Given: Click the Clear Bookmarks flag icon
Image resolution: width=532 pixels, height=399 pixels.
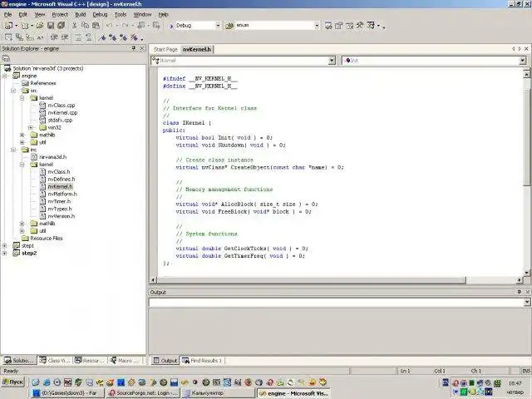Looking at the screenshot, I should click(135, 37).
